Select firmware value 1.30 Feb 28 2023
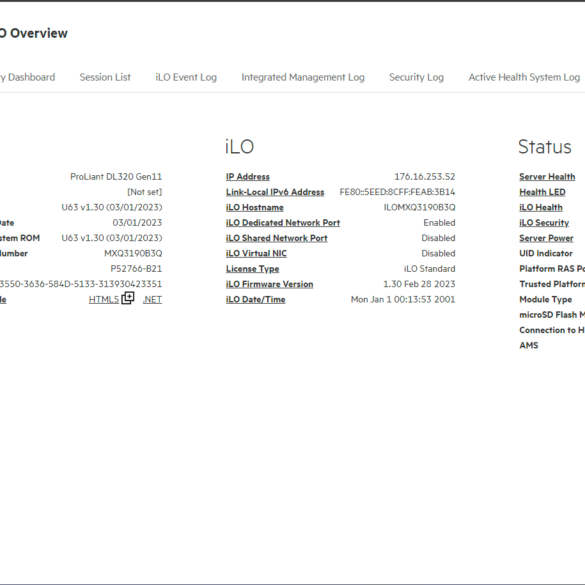This screenshot has width=585, height=585. pos(419,284)
